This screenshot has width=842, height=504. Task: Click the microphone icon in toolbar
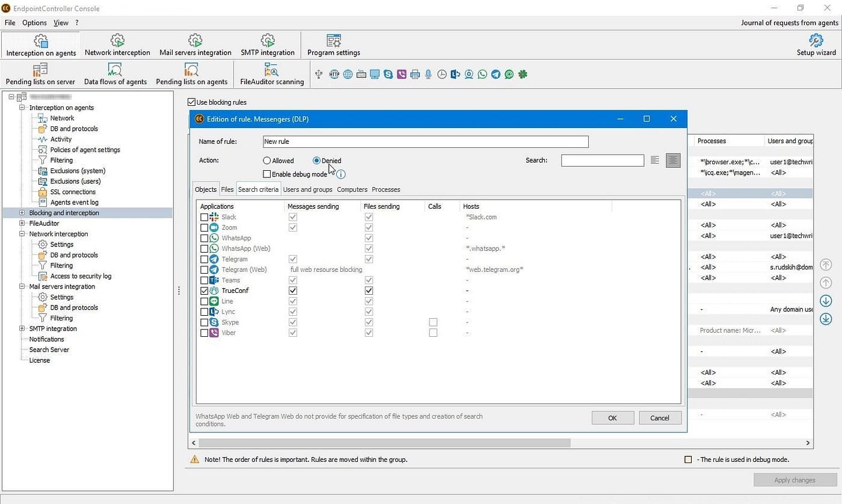(x=428, y=75)
